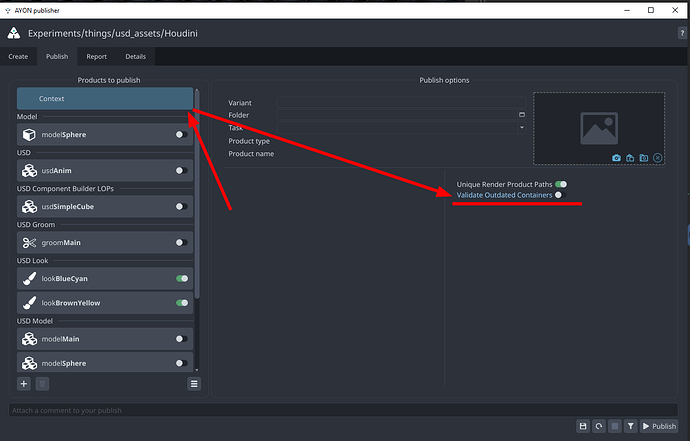Click the USD Model modelSphere cubes icon
The image size is (690, 441).
click(x=29, y=363)
